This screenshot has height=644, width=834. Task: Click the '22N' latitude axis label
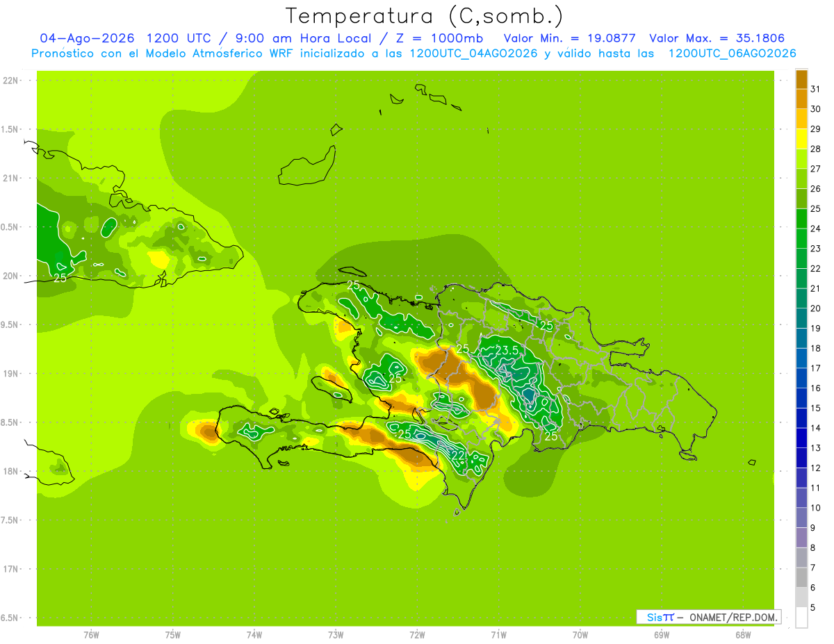tap(10, 81)
